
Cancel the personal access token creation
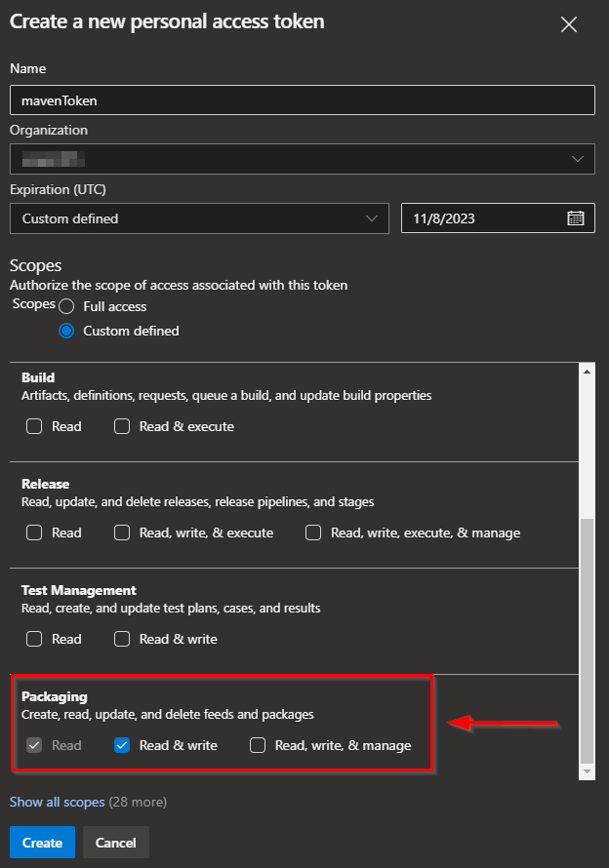[115, 842]
